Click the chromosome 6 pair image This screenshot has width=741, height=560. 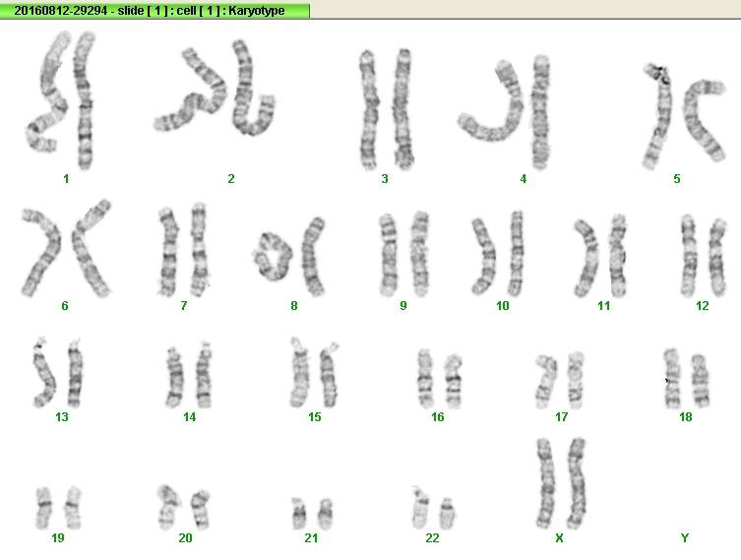(x=66, y=249)
